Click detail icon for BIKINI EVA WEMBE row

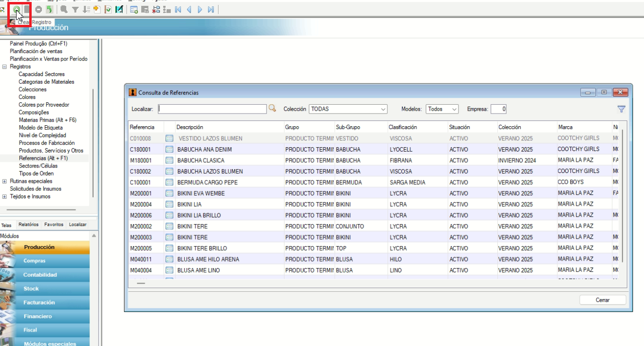tap(170, 193)
